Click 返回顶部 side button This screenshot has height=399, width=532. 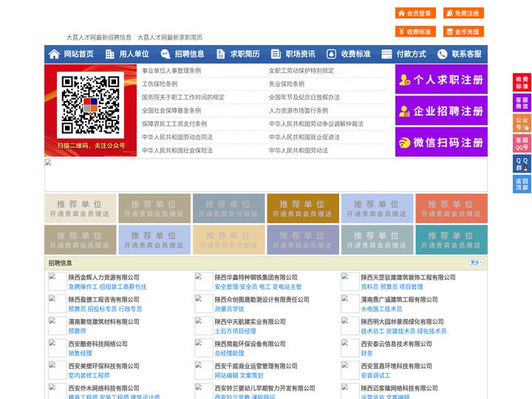522,184
